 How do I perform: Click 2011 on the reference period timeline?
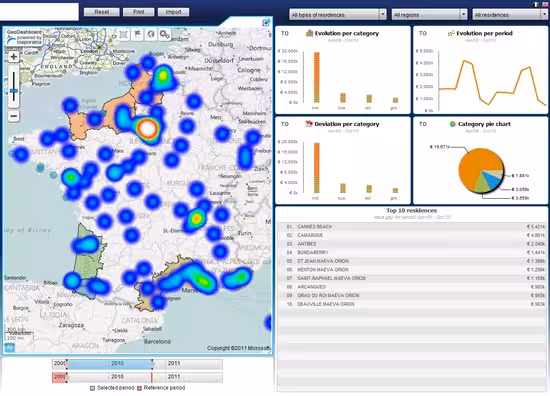coord(174,377)
